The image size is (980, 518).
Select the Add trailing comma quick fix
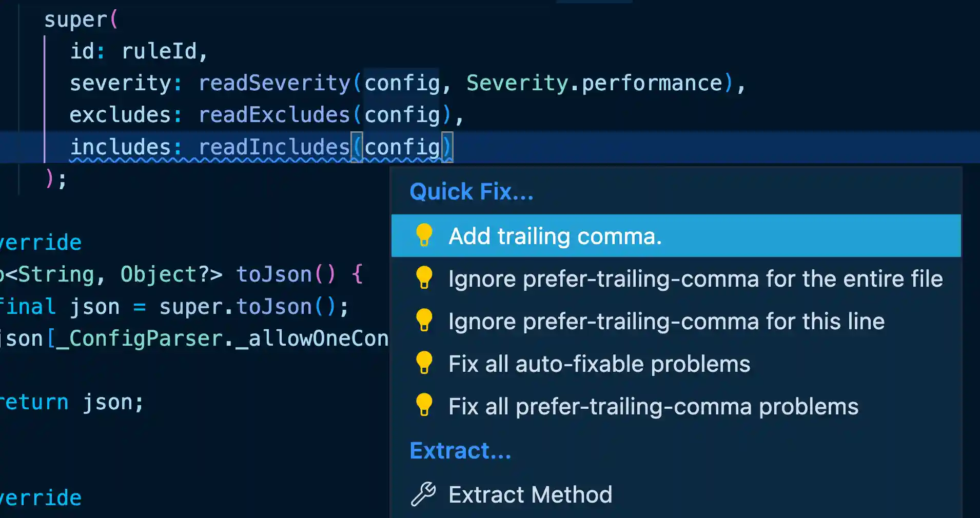555,235
